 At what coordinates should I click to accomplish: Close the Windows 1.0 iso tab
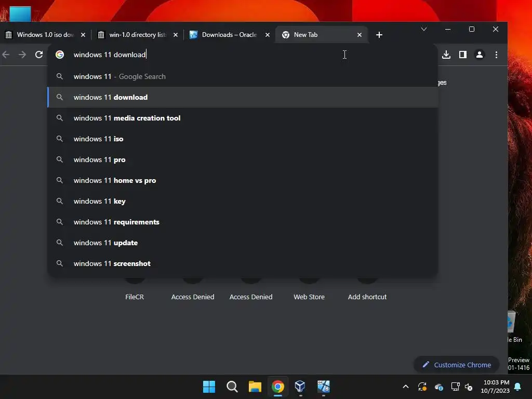[x=83, y=35]
